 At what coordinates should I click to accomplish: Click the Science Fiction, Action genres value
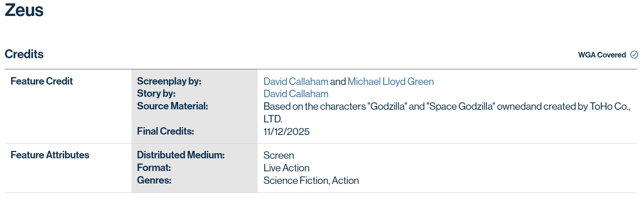[311, 181]
